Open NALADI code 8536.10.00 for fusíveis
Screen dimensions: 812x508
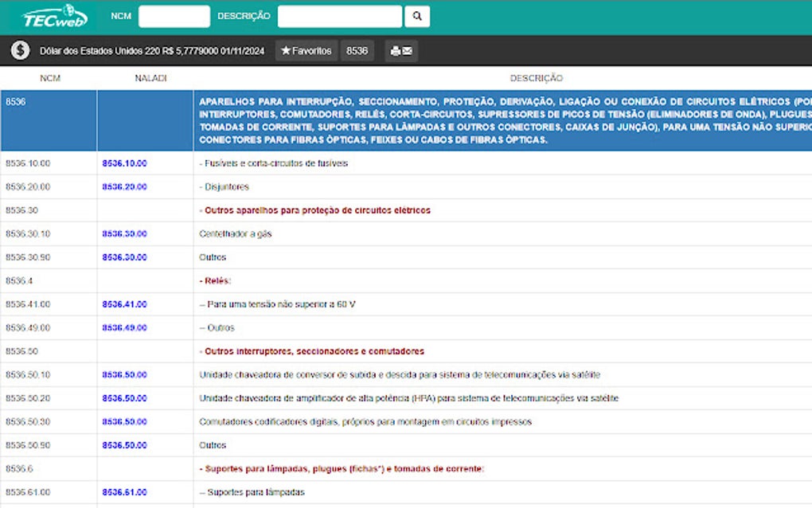tap(123, 162)
